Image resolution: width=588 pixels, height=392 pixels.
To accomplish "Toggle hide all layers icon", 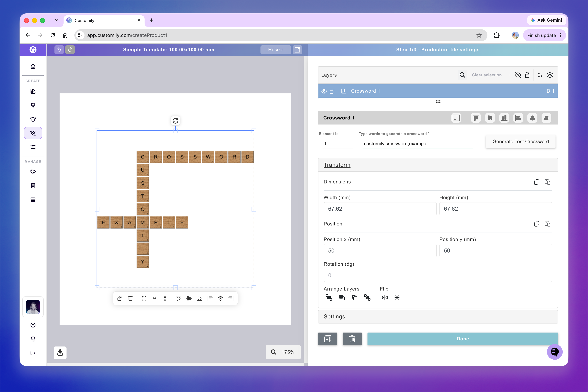I will (518, 75).
